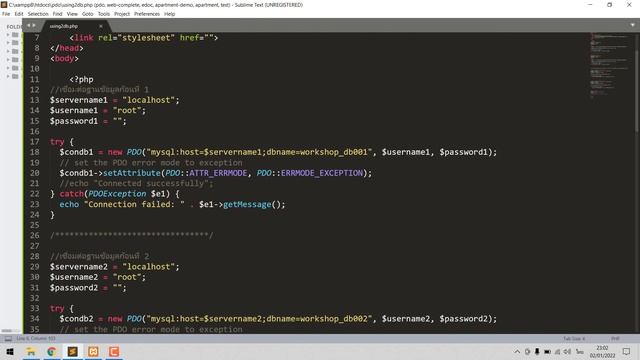Switch the input language indicator
The image size is (640, 360).
tap(580, 351)
